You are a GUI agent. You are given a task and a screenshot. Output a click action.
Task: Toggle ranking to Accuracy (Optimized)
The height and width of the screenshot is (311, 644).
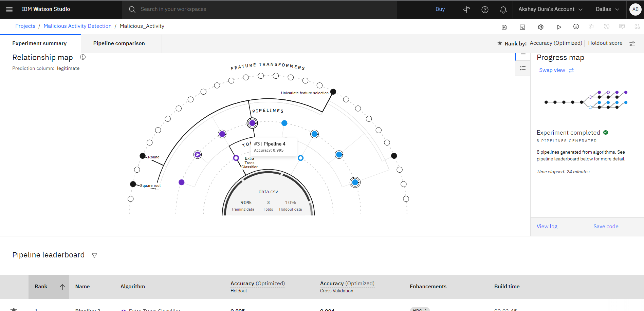[x=556, y=43]
